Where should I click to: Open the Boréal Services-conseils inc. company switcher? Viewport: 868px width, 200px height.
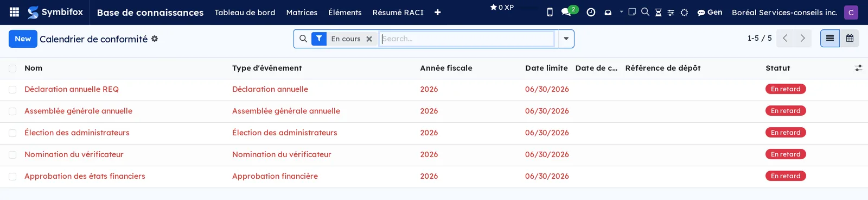pyautogui.click(x=784, y=12)
